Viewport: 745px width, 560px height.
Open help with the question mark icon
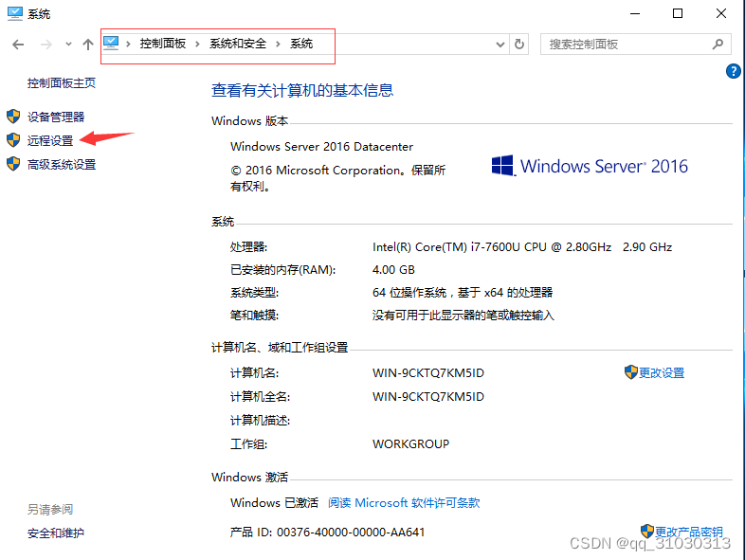(733, 71)
